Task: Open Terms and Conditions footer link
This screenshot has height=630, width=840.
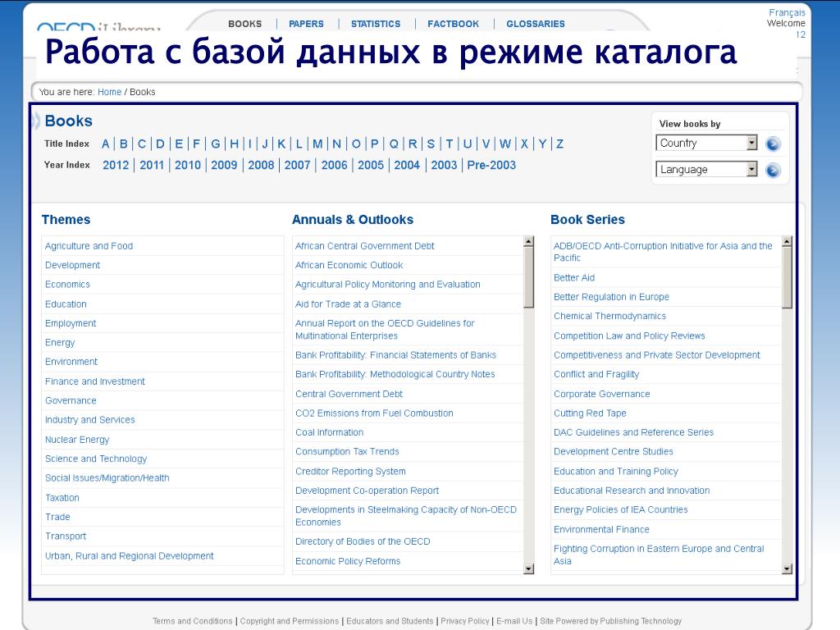Action: [x=192, y=621]
